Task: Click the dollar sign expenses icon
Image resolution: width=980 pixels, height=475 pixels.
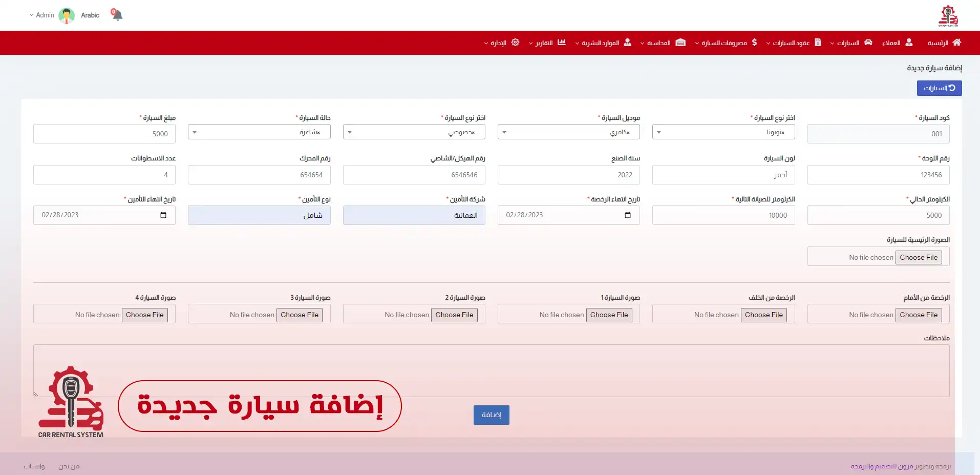Action: coord(754,43)
